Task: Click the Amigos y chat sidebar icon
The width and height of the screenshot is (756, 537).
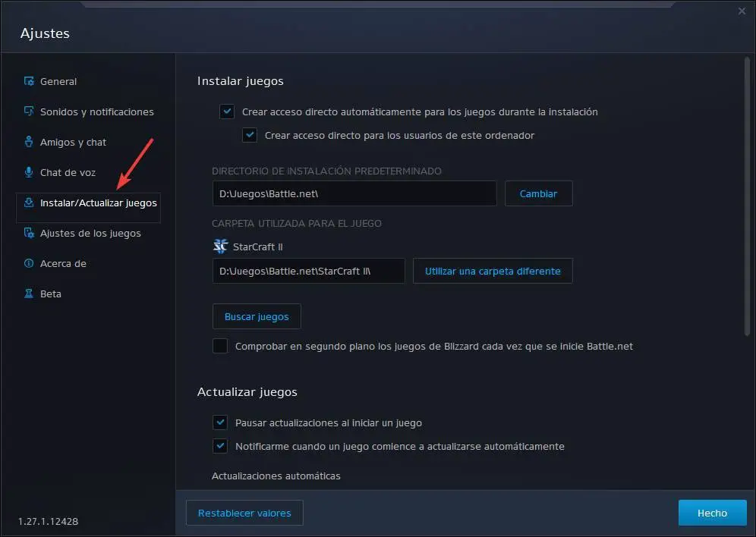Action: (30, 142)
